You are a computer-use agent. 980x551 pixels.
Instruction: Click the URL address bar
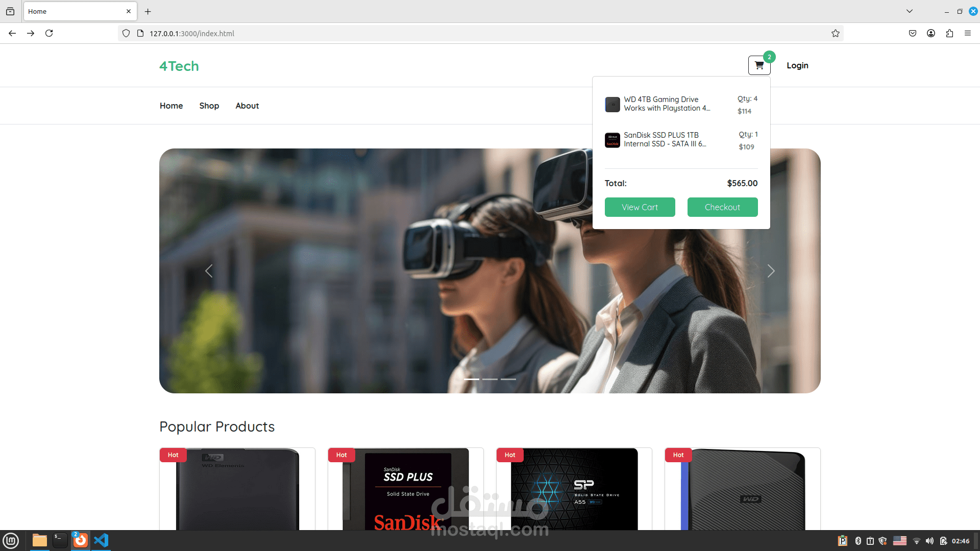point(459,33)
